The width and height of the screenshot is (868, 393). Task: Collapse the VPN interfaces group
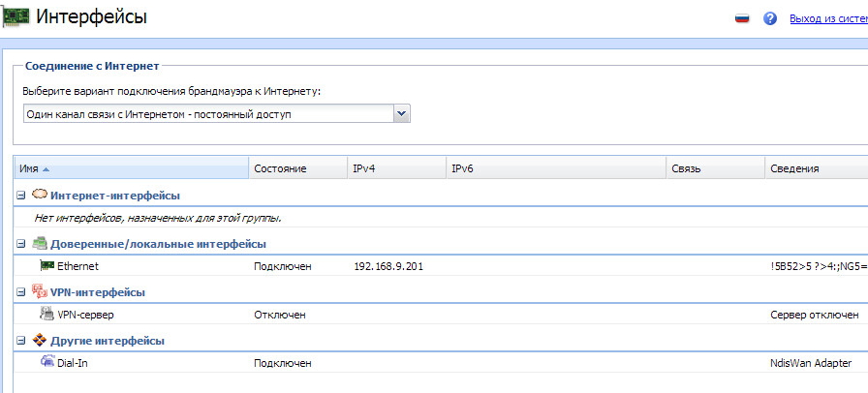click(20, 292)
